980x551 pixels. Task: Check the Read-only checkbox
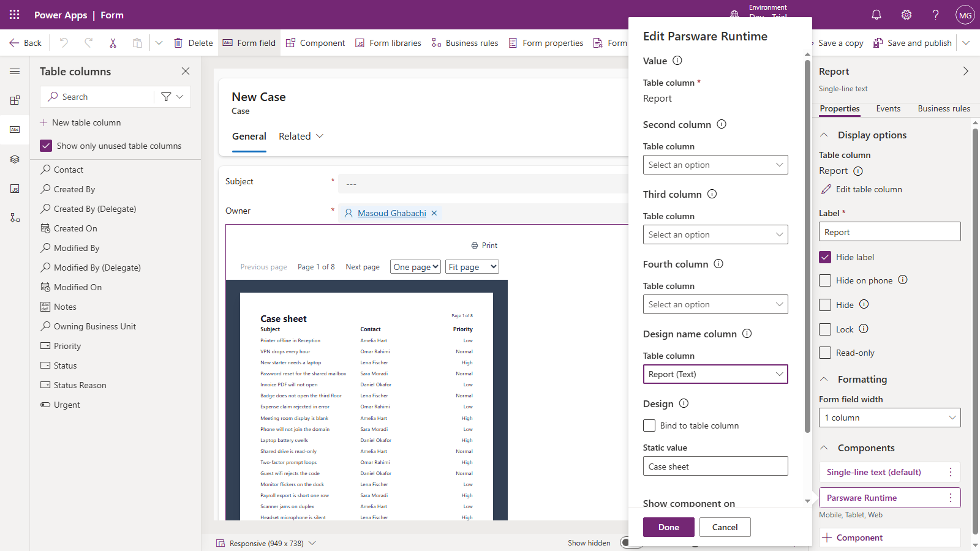coord(825,353)
